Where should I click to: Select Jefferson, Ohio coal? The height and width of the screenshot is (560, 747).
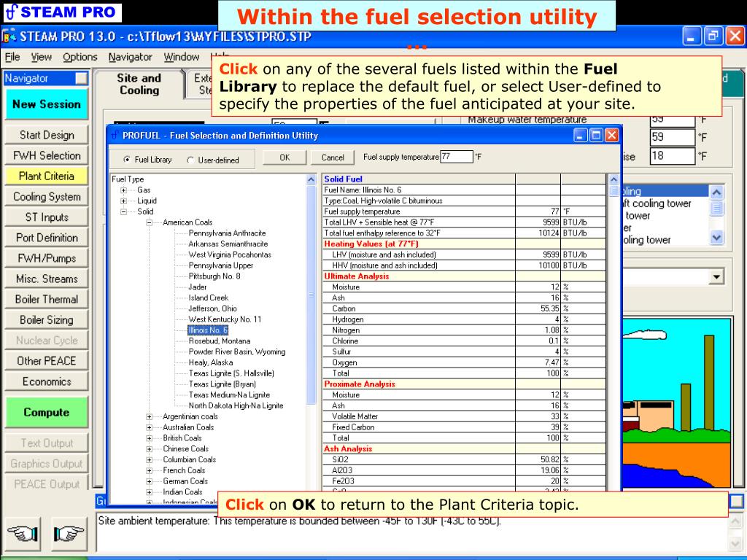(212, 308)
